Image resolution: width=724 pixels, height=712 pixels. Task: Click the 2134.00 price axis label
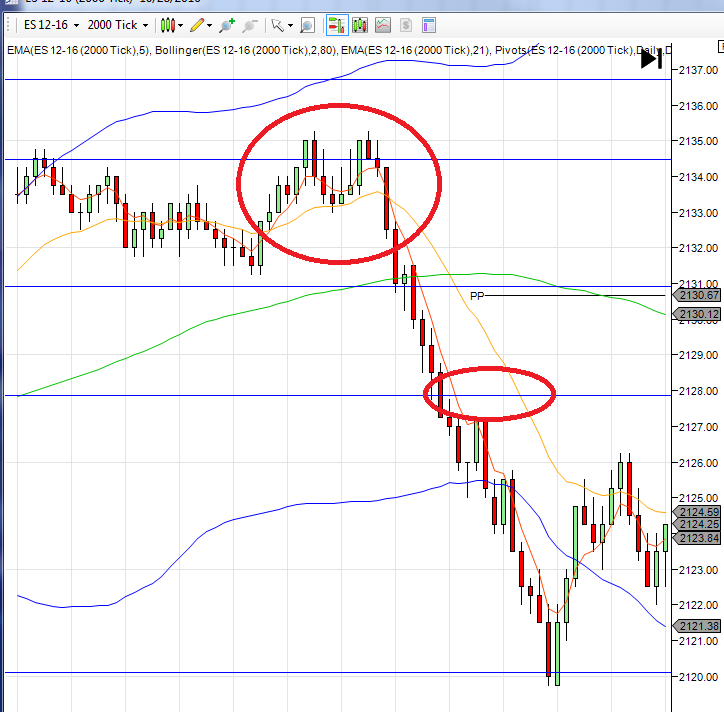pos(698,177)
